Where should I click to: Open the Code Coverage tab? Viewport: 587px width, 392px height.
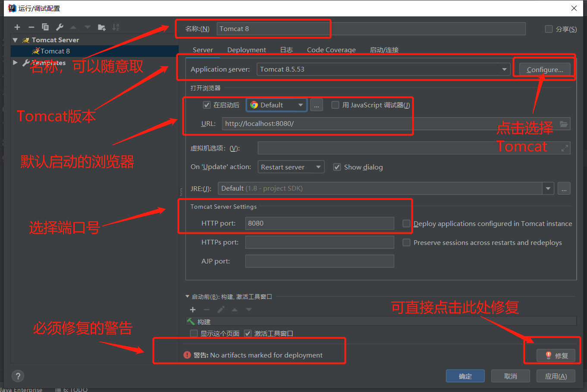331,50
